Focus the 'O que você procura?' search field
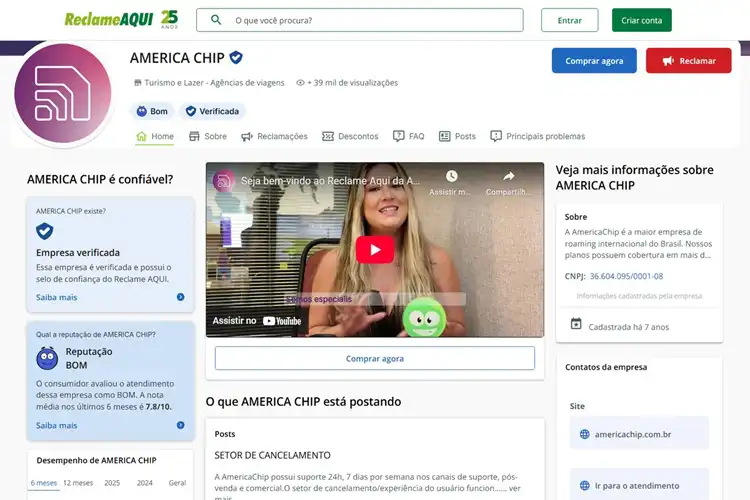Image resolution: width=750 pixels, height=500 pixels. (x=360, y=20)
